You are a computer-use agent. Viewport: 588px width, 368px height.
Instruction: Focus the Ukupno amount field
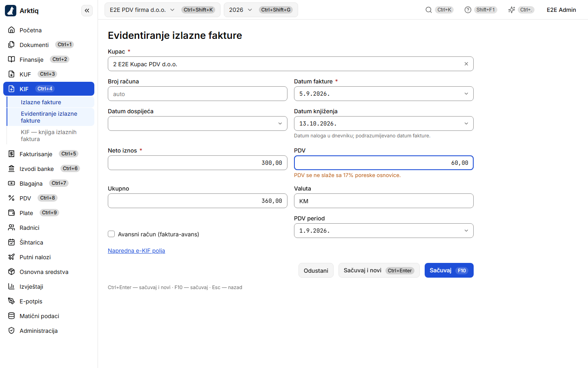click(x=198, y=201)
